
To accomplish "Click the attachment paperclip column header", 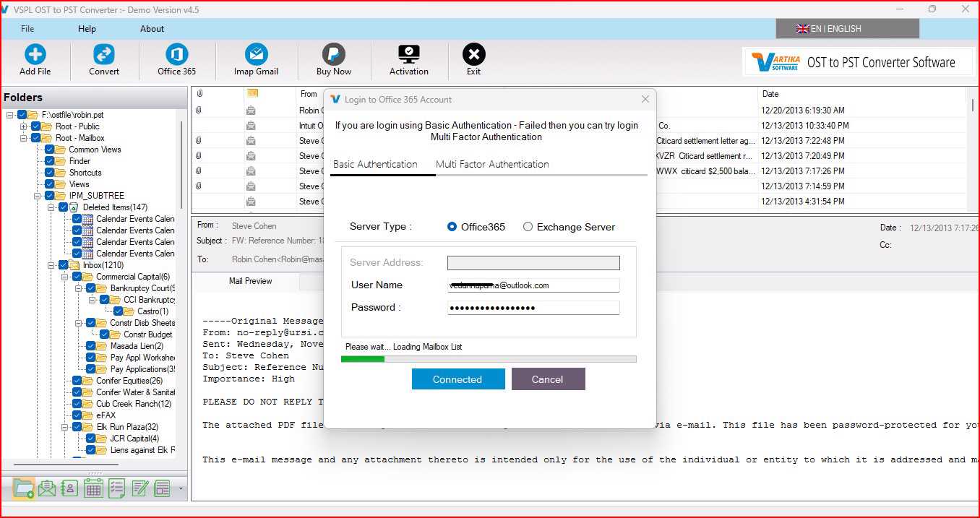I will [199, 94].
